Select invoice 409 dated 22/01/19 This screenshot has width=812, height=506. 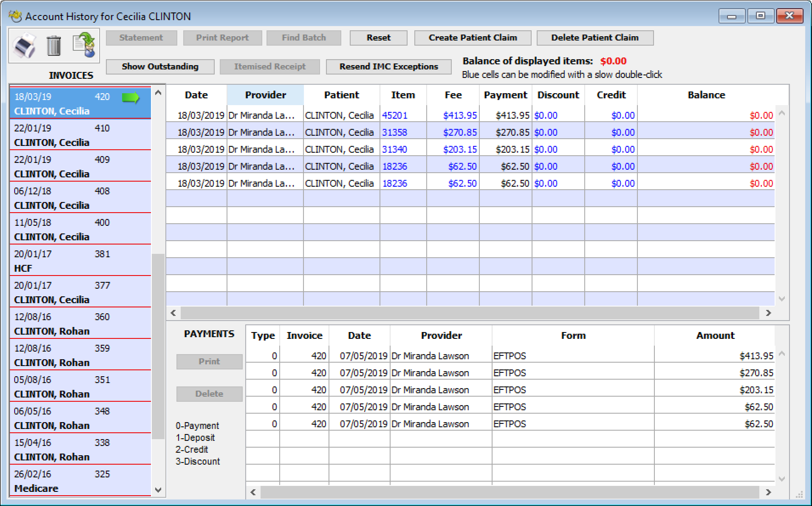click(x=80, y=166)
